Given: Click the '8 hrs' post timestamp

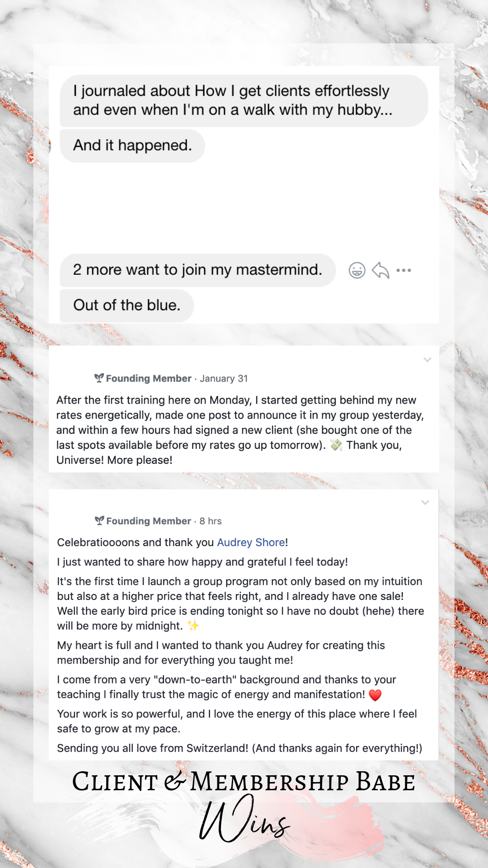Looking at the screenshot, I should (x=211, y=521).
